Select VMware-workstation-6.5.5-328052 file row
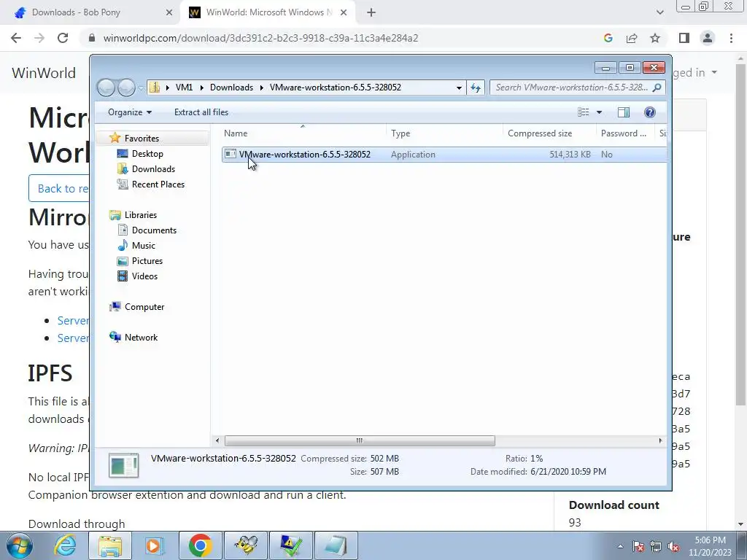Image resolution: width=747 pixels, height=560 pixels. pyautogui.click(x=444, y=155)
